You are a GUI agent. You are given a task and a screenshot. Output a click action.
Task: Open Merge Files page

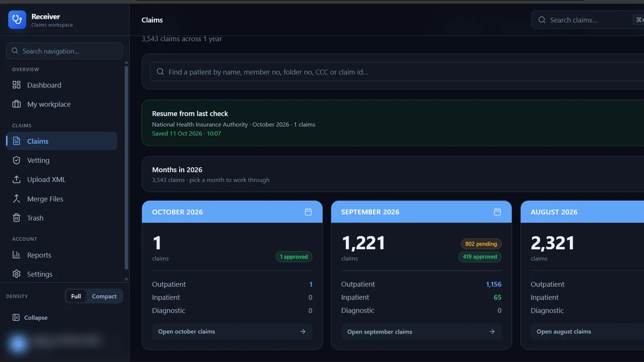coord(62,199)
